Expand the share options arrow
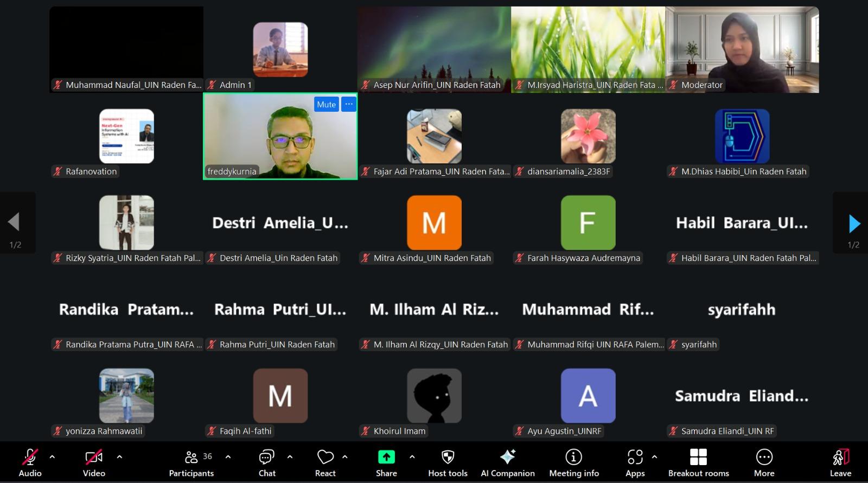868x483 pixels. [412, 457]
